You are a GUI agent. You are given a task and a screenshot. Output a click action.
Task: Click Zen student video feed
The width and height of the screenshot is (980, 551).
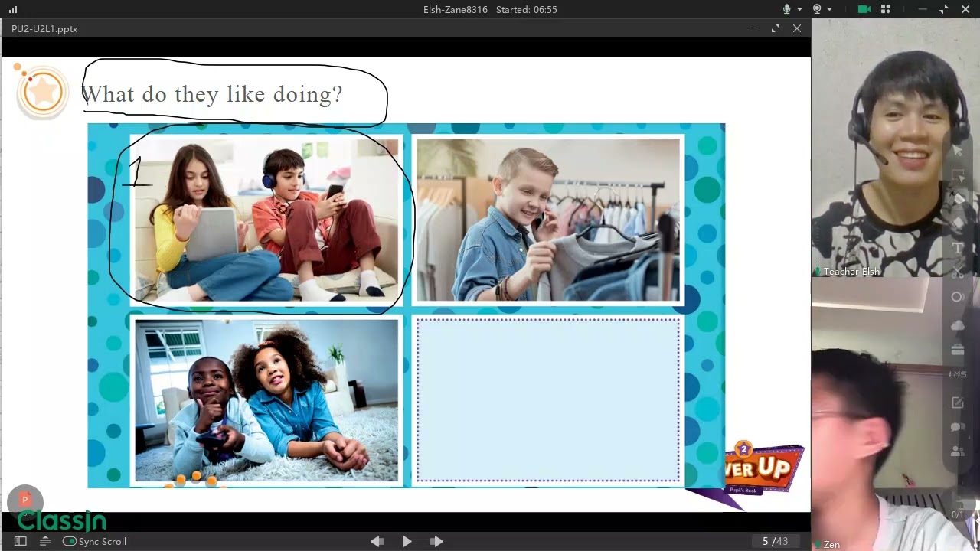(895, 414)
